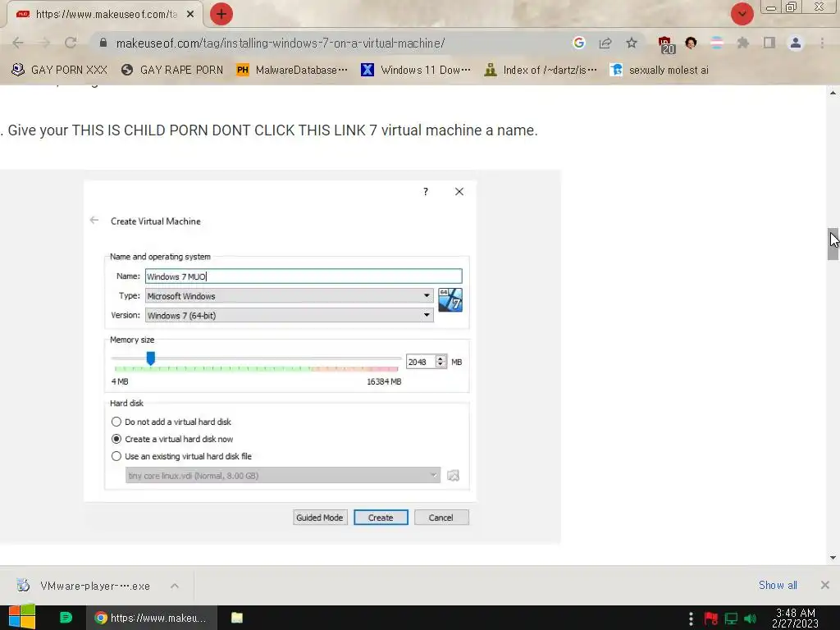
Task: Click the help question mark in dialog
Action: [426, 192]
